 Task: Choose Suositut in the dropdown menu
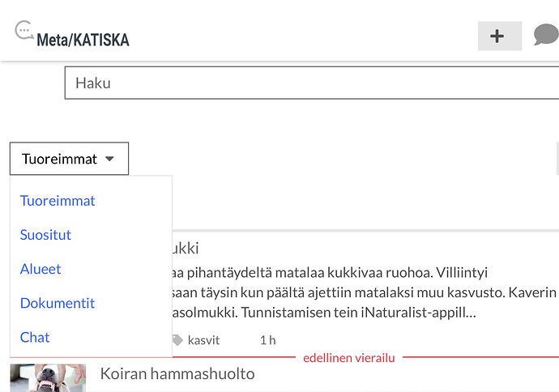click(45, 235)
